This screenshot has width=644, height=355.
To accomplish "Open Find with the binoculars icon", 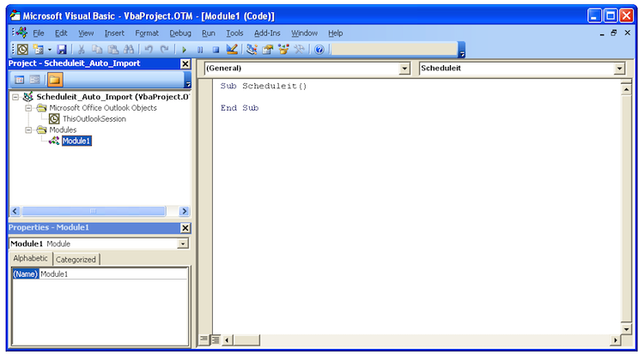I will pos(129,50).
